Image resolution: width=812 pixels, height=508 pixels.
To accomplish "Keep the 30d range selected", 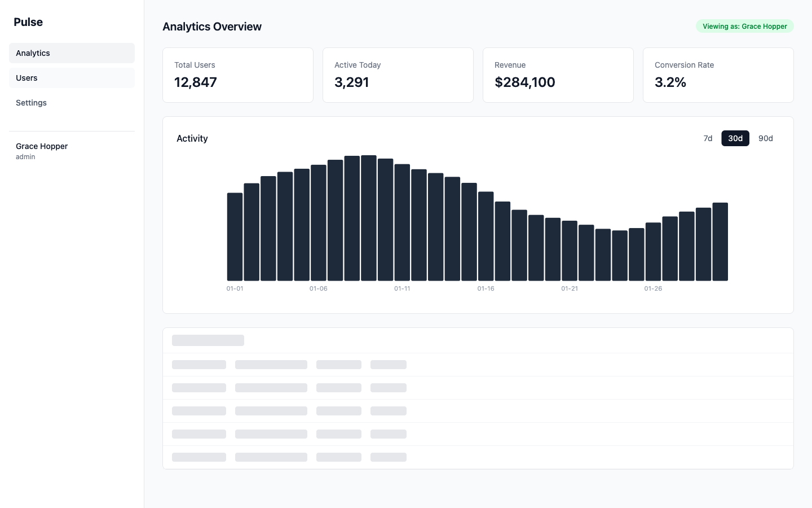I will 735,138.
